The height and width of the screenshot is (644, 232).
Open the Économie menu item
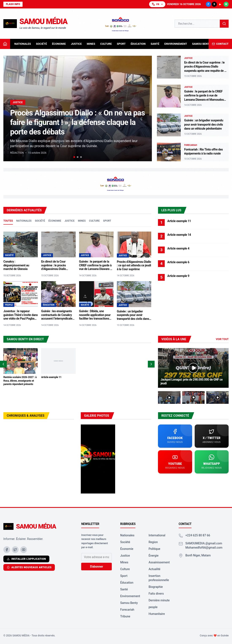tap(59, 44)
